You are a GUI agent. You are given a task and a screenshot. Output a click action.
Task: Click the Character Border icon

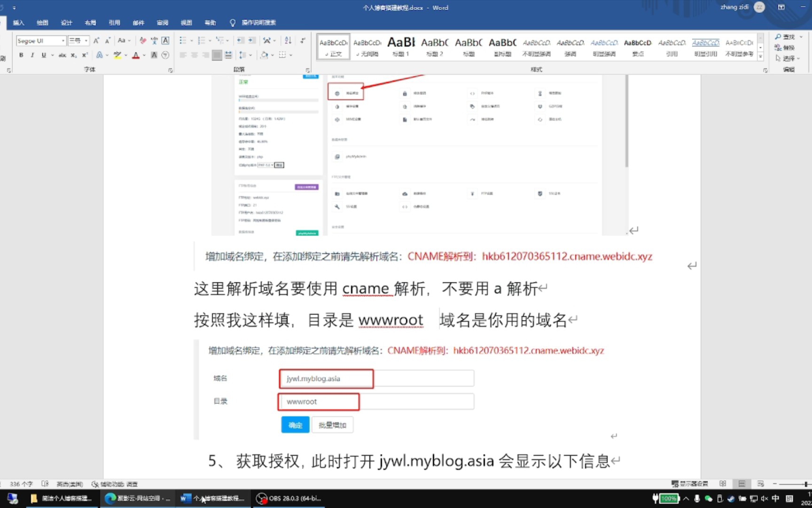[165, 40]
